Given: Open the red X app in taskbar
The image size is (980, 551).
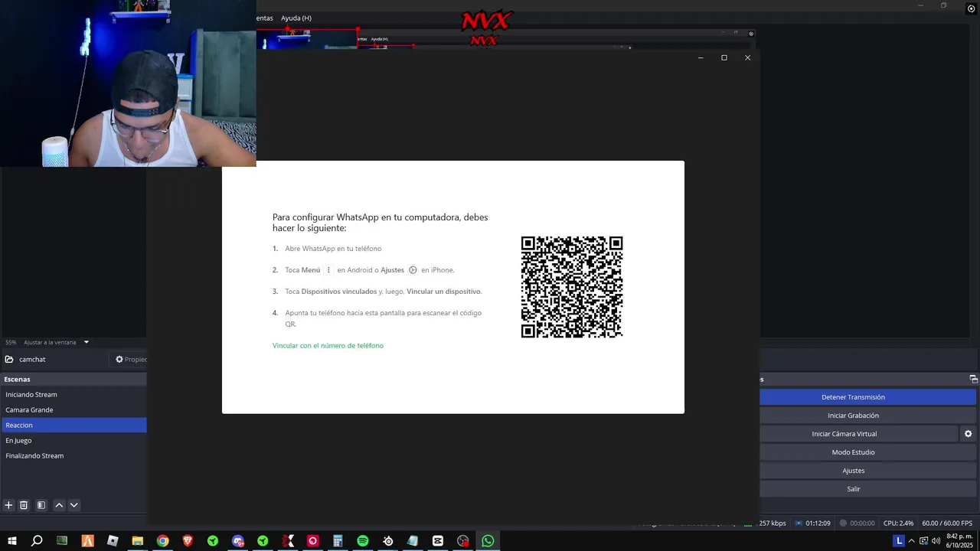Looking at the screenshot, I should pos(288,541).
